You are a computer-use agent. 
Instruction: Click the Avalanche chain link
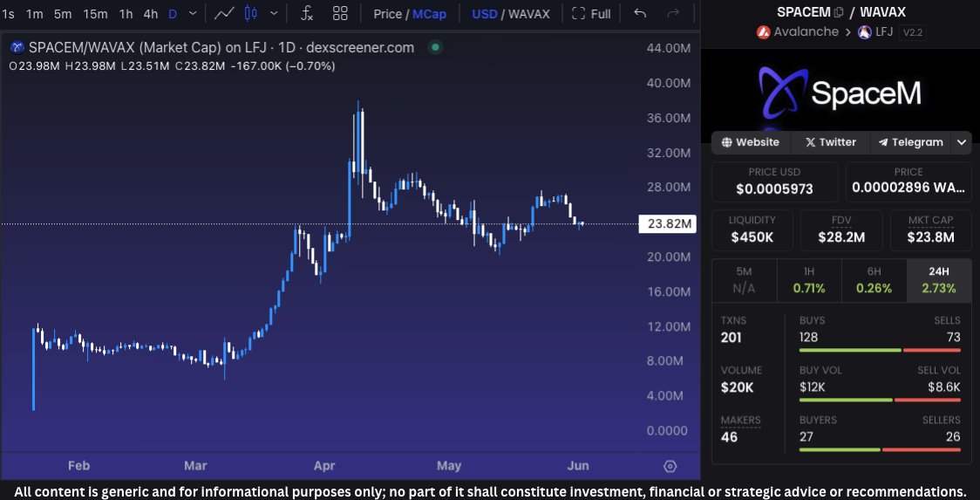(806, 32)
